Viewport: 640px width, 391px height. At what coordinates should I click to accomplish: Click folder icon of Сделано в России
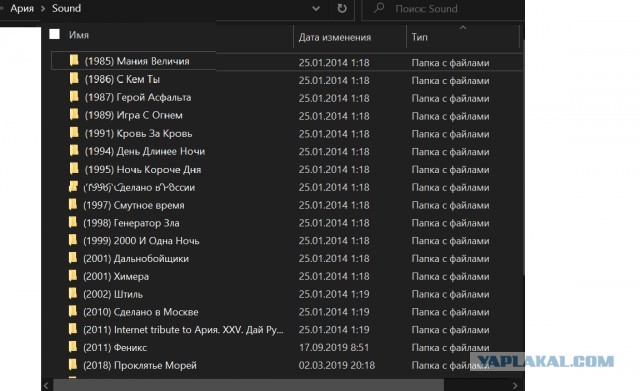pos(73,187)
